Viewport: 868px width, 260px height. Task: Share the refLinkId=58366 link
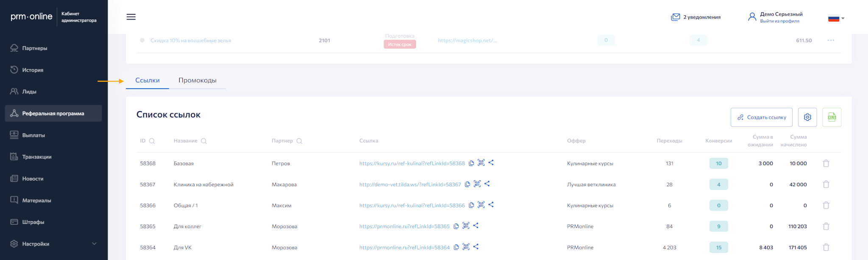tap(491, 204)
